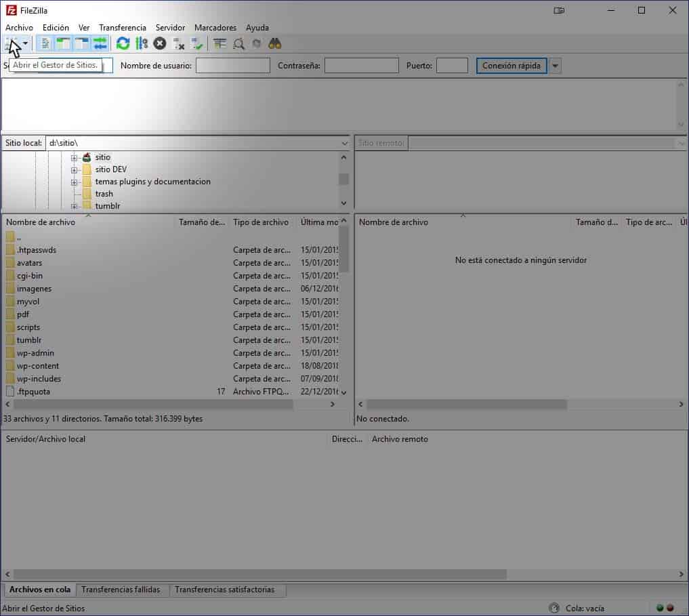Sort local files by Tipo de archivo
Screen dimensions: 689x616
(x=261, y=222)
